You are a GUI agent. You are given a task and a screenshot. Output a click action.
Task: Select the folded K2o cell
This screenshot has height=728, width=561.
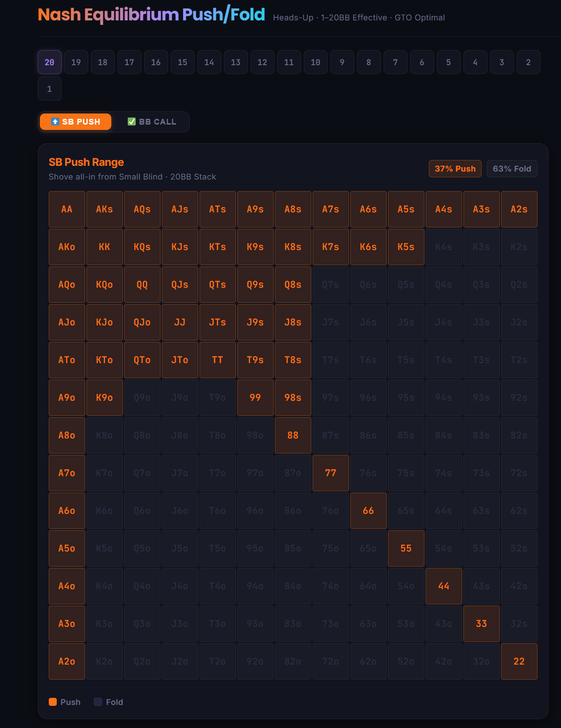click(x=105, y=661)
